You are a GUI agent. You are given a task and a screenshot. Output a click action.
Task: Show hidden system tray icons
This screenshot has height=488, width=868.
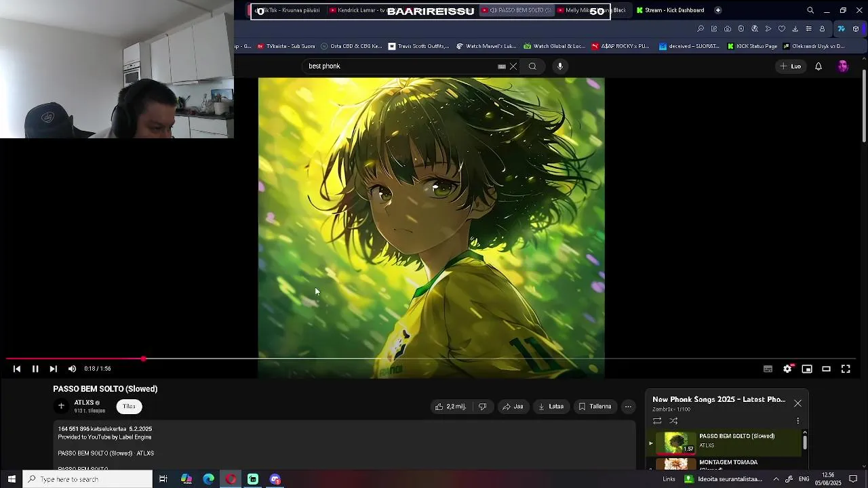(x=776, y=479)
